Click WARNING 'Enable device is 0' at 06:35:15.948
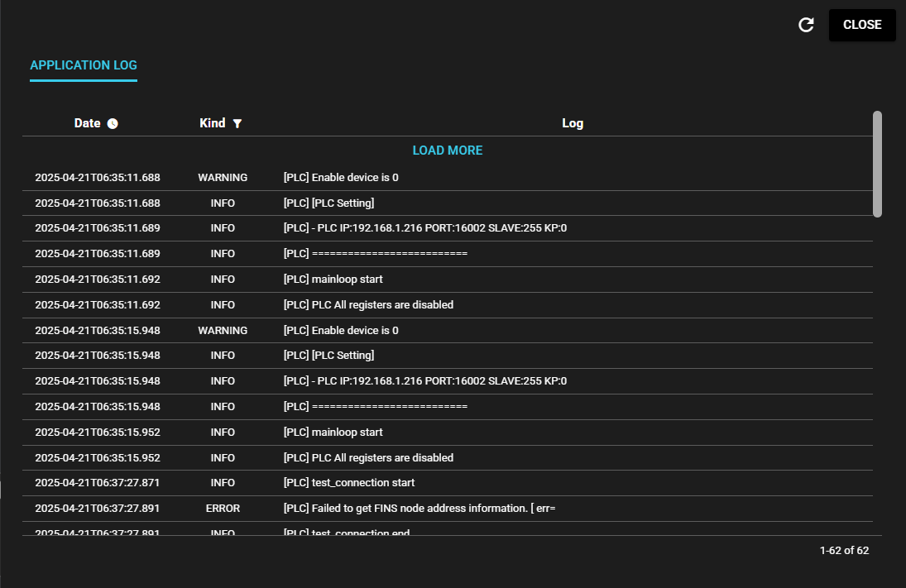This screenshot has height=588, width=906. (340, 331)
